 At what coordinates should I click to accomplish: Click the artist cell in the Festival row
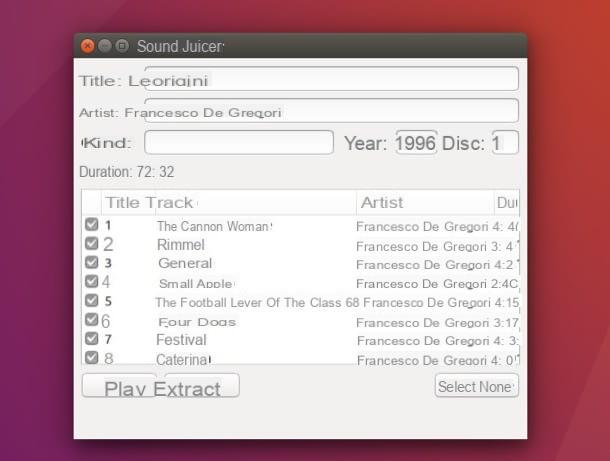(423, 341)
